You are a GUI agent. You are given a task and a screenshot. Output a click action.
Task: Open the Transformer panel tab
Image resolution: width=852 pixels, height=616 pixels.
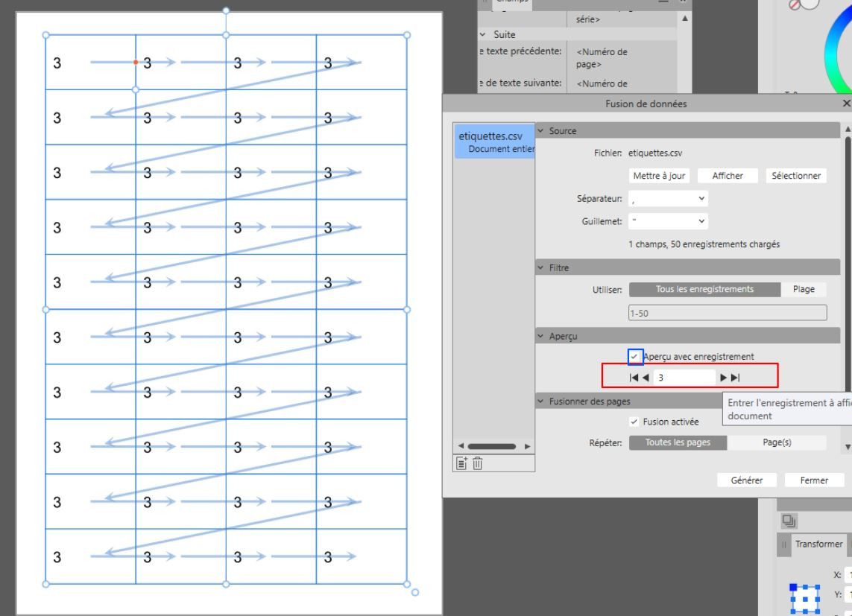click(x=819, y=544)
